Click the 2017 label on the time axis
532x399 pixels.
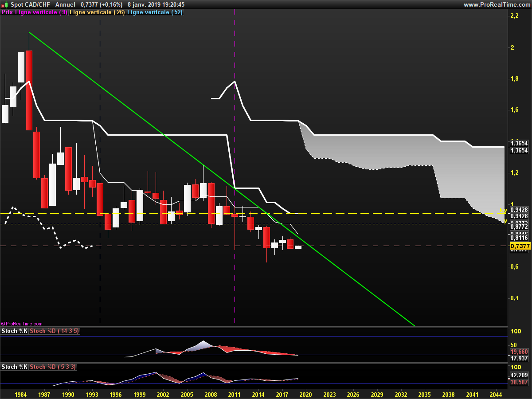click(x=282, y=394)
